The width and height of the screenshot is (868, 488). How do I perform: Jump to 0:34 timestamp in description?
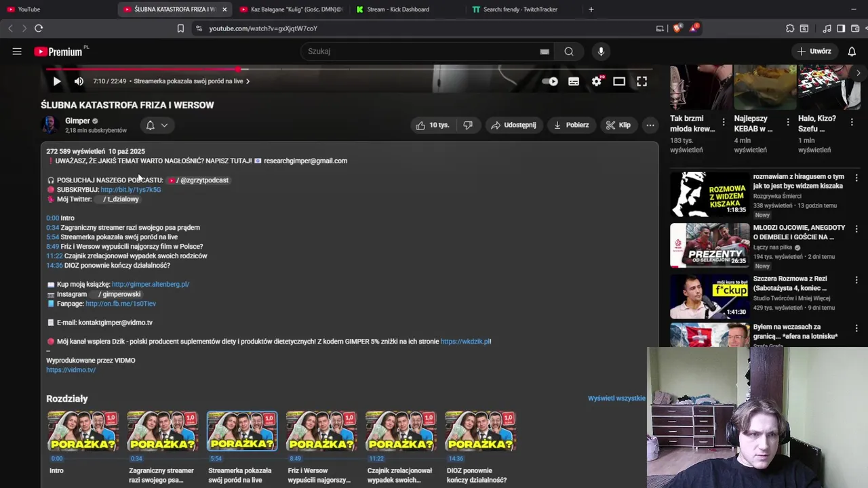(52, 228)
